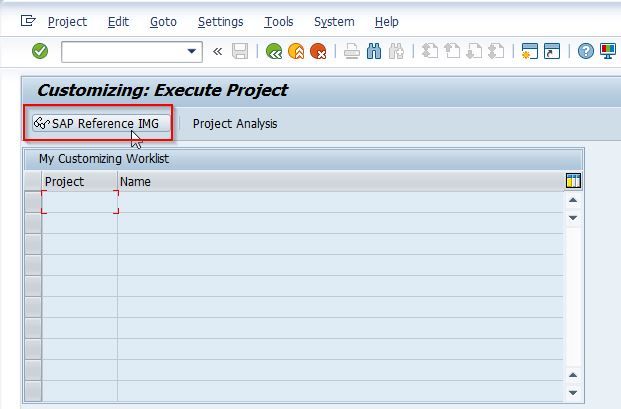Open the command field dropdown arrow

coord(192,51)
